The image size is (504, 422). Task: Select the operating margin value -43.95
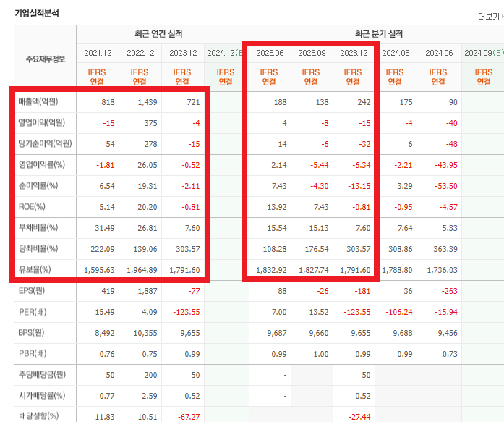[x=446, y=165]
